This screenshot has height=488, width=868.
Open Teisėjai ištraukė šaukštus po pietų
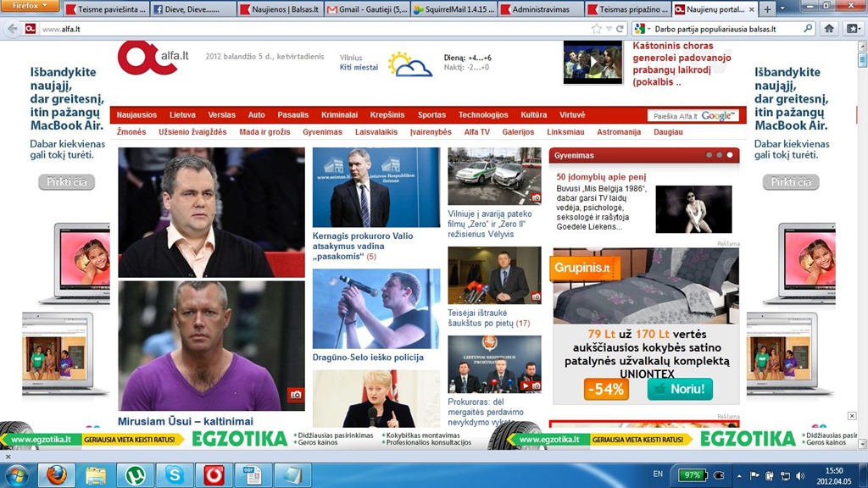click(x=489, y=319)
